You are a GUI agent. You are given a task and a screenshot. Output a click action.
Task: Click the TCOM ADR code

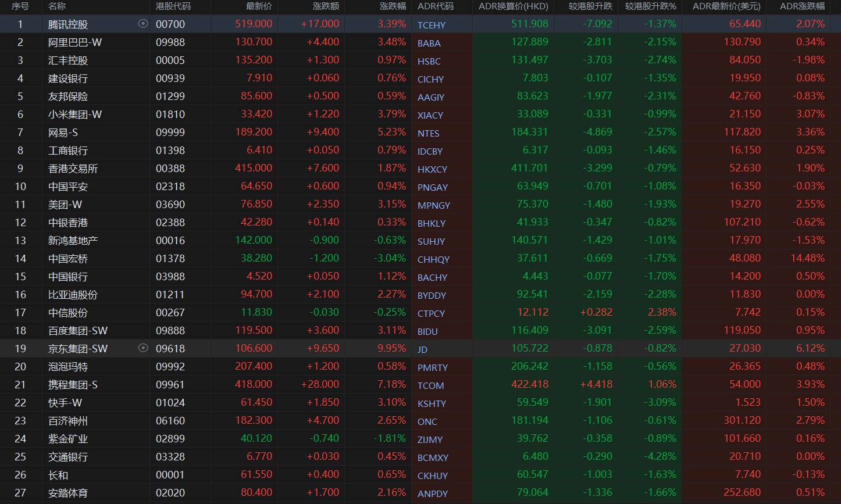[430, 385]
